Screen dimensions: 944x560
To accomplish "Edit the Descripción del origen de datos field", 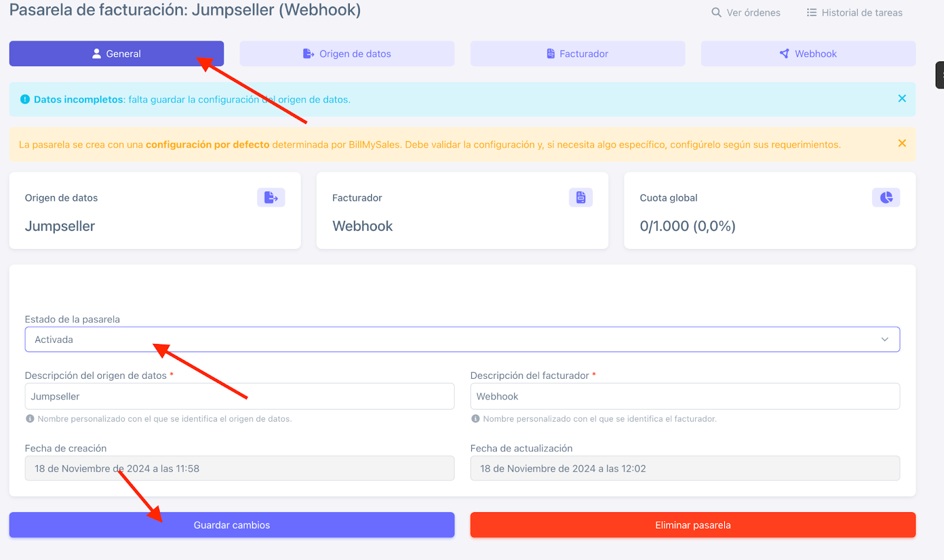I will [x=240, y=397].
